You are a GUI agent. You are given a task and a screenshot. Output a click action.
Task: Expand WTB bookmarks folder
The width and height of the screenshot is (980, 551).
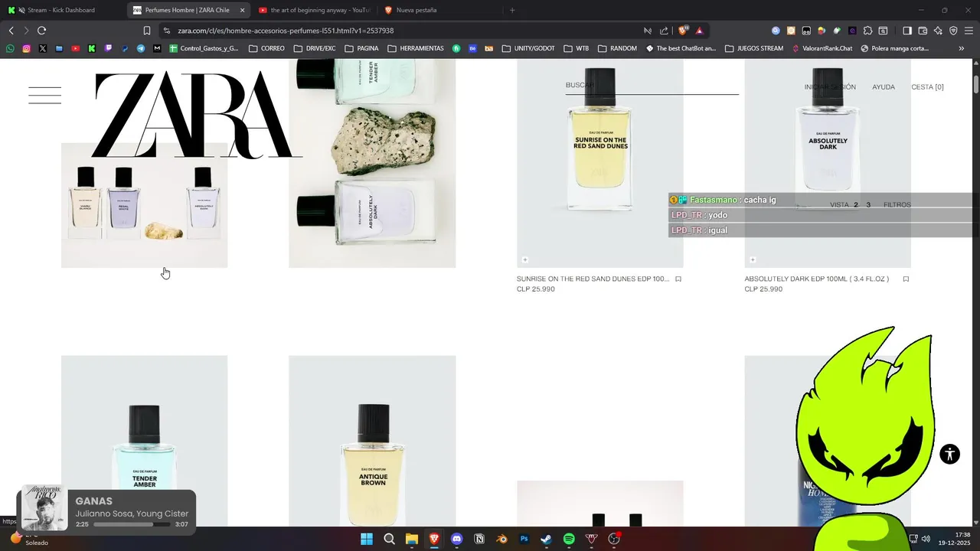(577, 48)
